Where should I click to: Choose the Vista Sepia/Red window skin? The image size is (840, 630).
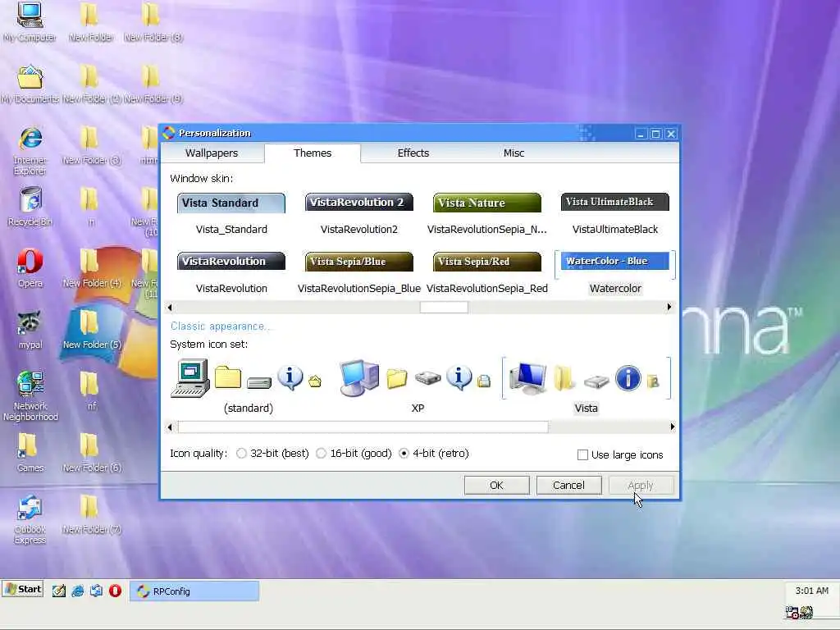(x=487, y=273)
